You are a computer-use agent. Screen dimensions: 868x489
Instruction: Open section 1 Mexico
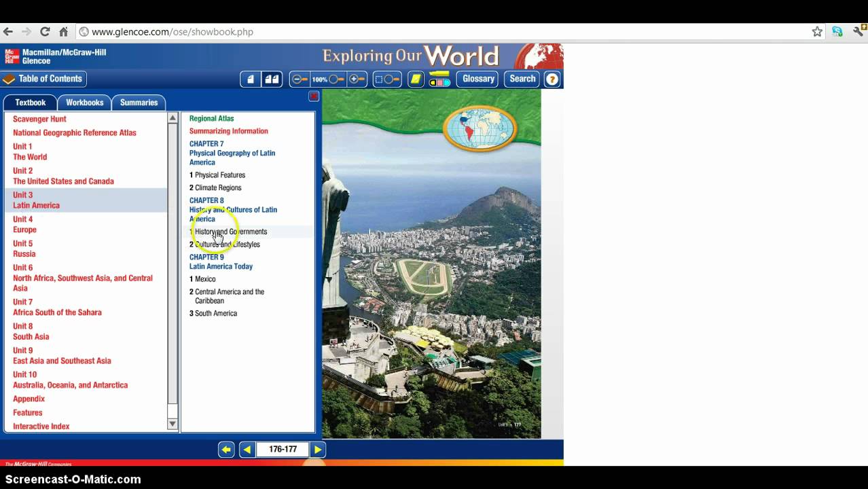point(202,279)
